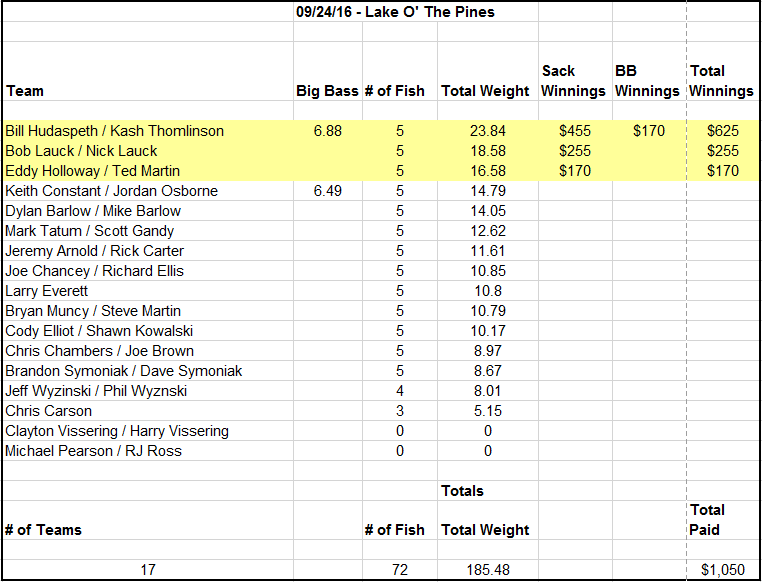Select Keith Constant / Jordan Osborne cell
This screenshot has width=762, height=582.
(148, 190)
